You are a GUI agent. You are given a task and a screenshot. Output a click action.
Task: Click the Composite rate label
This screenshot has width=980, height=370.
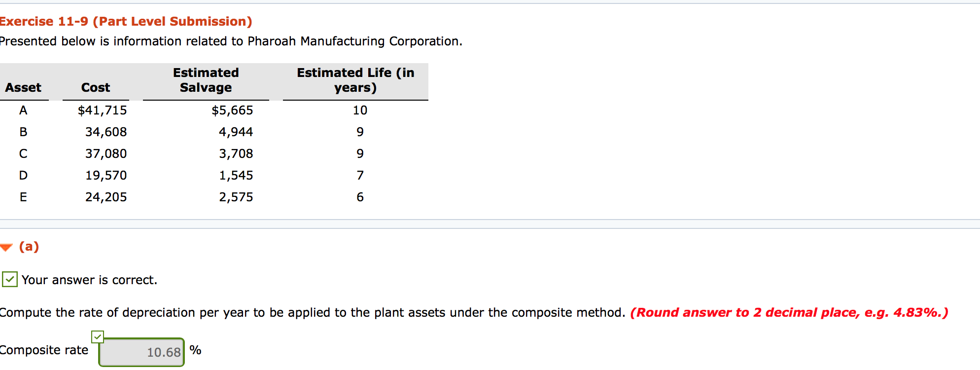pos(43,350)
